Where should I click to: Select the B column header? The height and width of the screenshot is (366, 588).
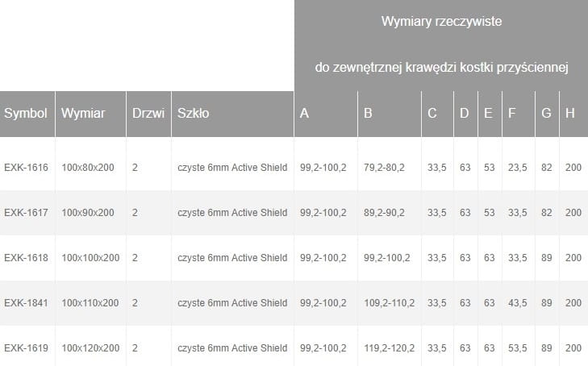(x=368, y=114)
